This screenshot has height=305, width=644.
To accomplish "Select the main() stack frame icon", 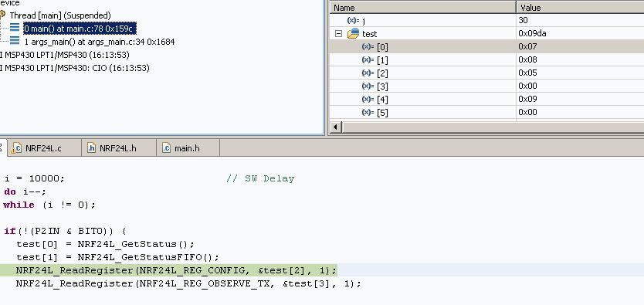I will [x=15, y=28].
